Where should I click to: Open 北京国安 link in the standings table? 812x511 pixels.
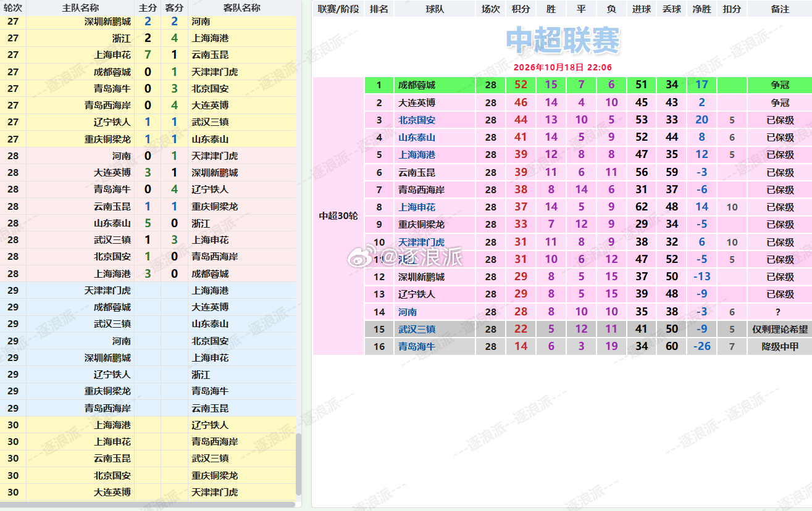[417, 120]
